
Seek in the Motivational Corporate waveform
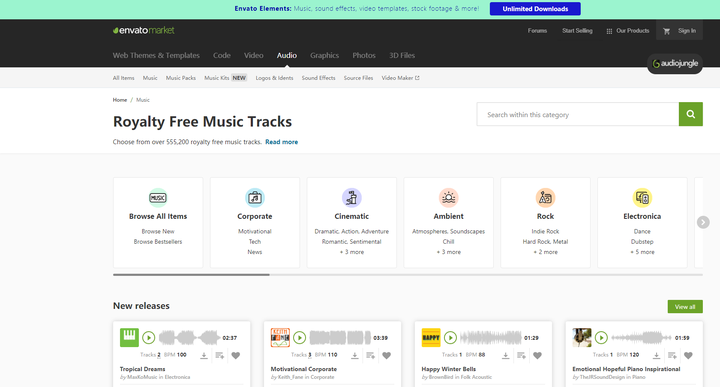[340, 338]
